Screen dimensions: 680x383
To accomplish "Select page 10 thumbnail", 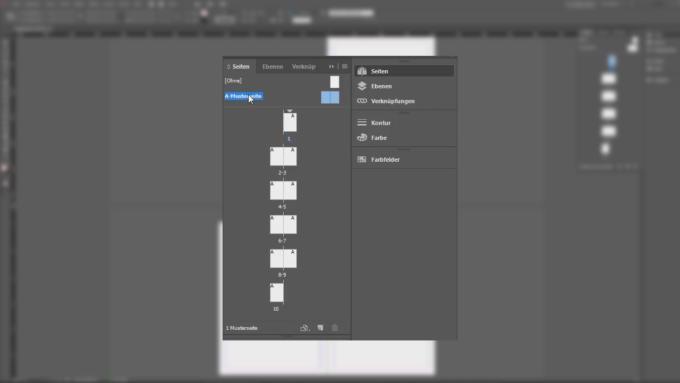I will pos(277,293).
